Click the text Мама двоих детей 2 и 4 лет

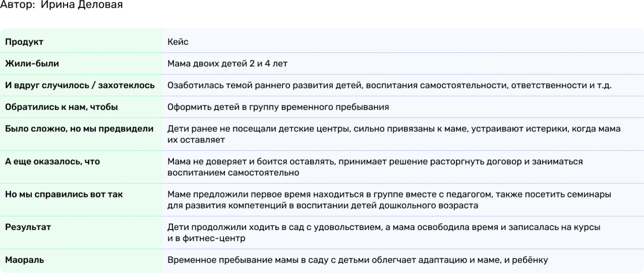point(227,64)
